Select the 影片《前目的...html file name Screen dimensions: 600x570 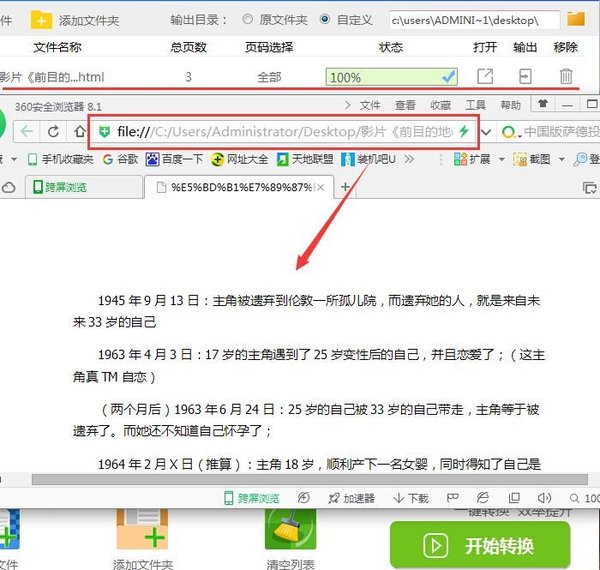coord(52,77)
